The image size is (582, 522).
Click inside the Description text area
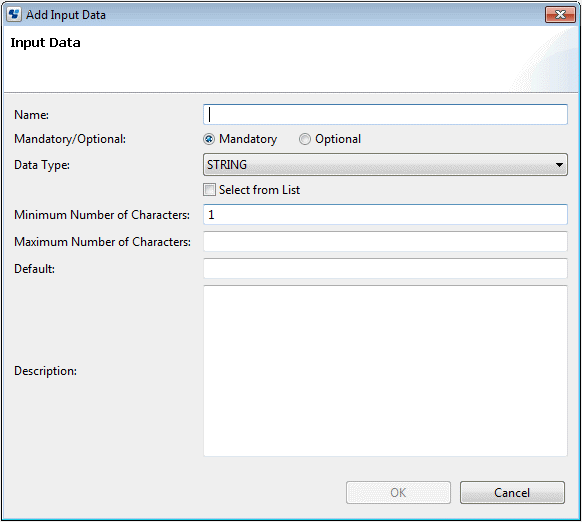385,371
